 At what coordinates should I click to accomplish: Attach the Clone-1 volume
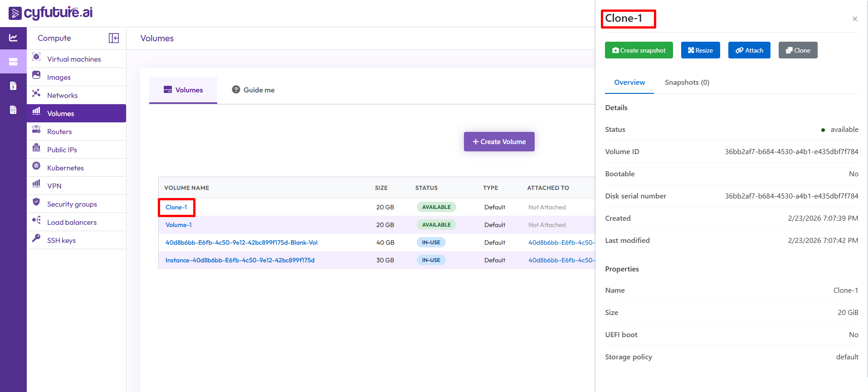749,50
